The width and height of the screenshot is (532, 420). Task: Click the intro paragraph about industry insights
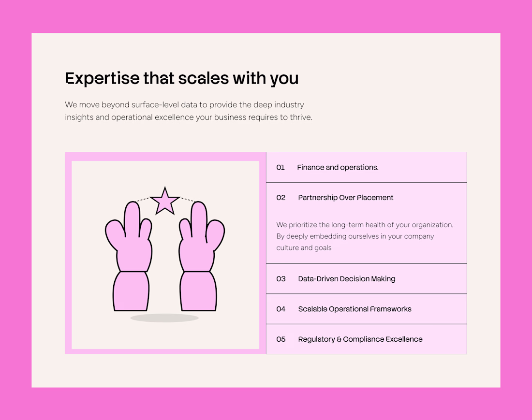189,111
